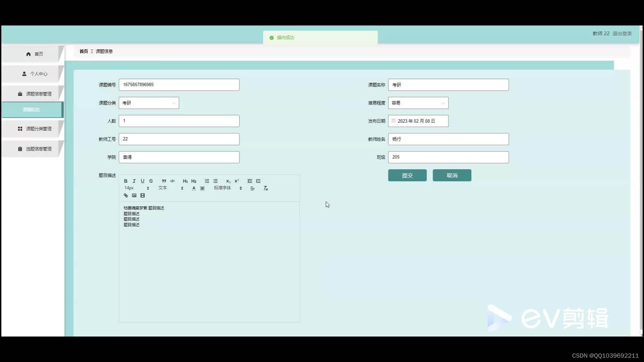This screenshot has width=644, height=362.
Task: Select the 课题信息 submenu item
Action: pos(32,110)
